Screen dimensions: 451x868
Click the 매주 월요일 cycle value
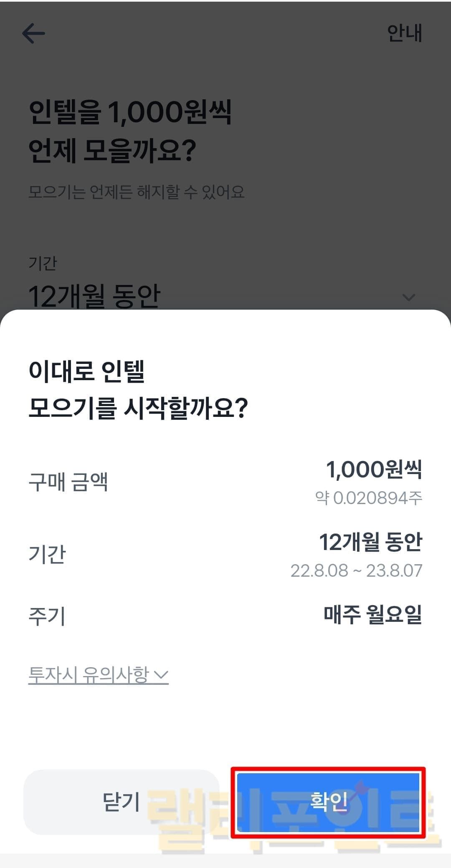tap(372, 615)
